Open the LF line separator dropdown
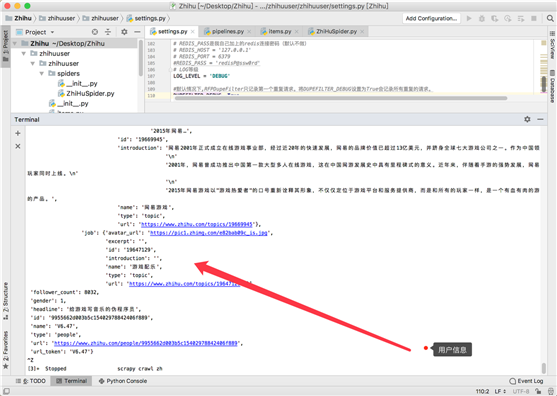 pyautogui.click(x=500, y=391)
